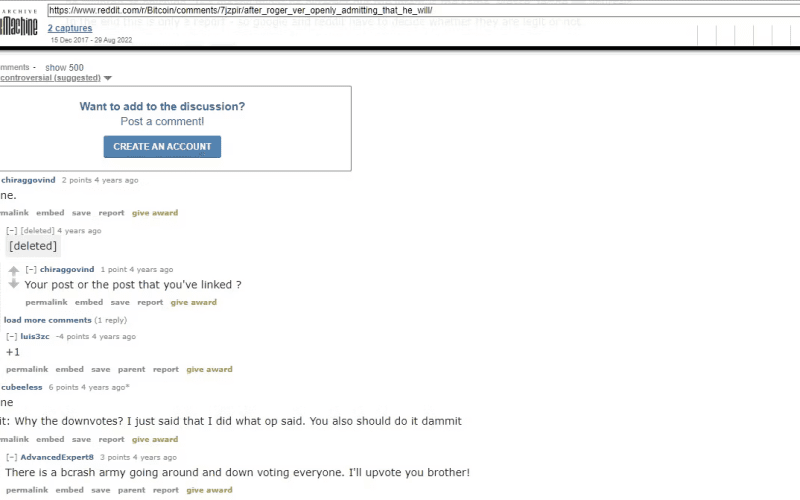Load more comments (1 reply)
Image resolution: width=800 pixels, height=500 pixels.
47,320
